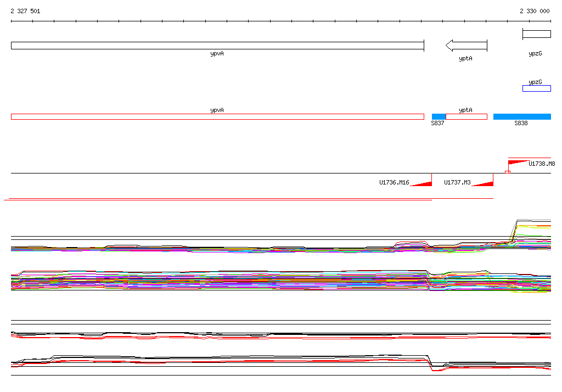Viewport: 562px width, 392px height.
Task: Click the small red square below U1738.M8 flag
Action: tap(507, 172)
